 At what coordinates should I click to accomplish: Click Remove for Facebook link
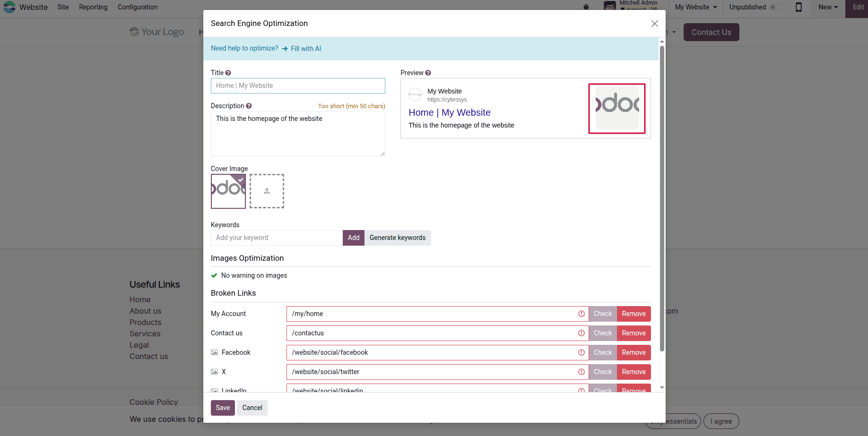point(634,352)
